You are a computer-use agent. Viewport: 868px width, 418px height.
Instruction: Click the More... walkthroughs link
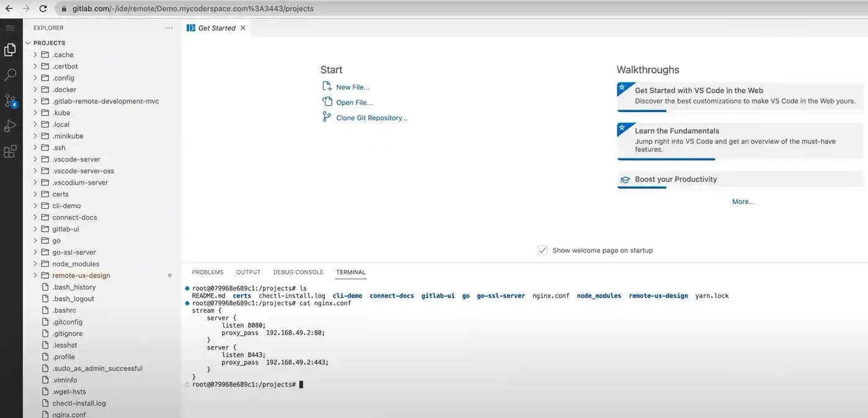pyautogui.click(x=743, y=201)
